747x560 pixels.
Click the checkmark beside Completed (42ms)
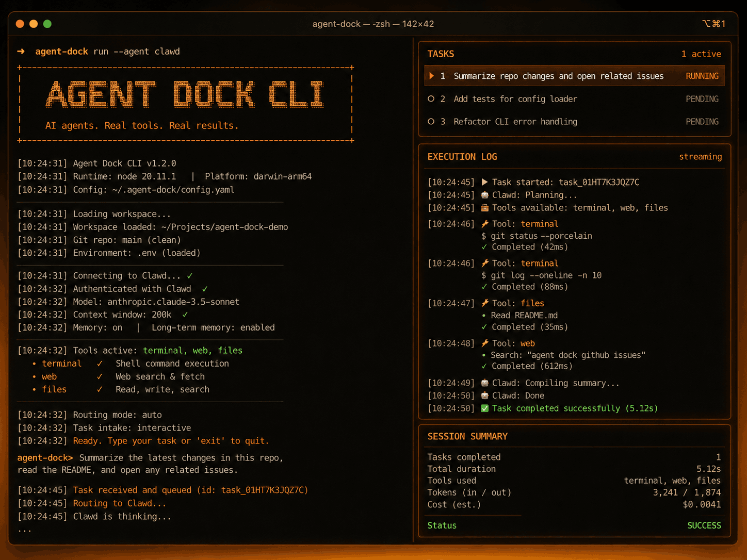point(484,247)
